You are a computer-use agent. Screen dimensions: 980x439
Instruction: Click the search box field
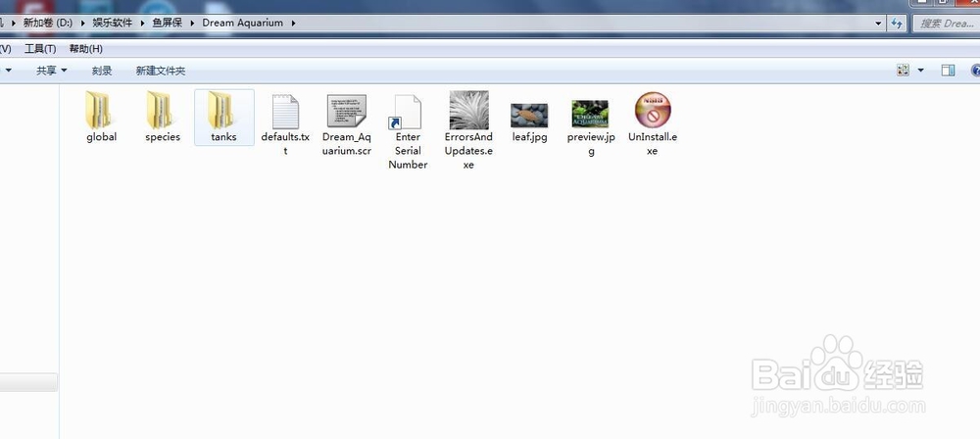947,24
